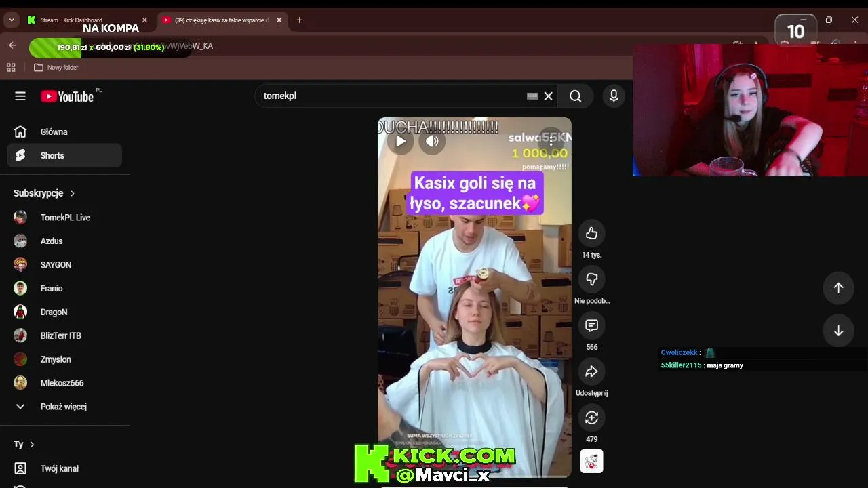Open the BlizTerr ITB channel
Viewport: 868px width, 488px height.
pyautogui.click(x=64, y=336)
